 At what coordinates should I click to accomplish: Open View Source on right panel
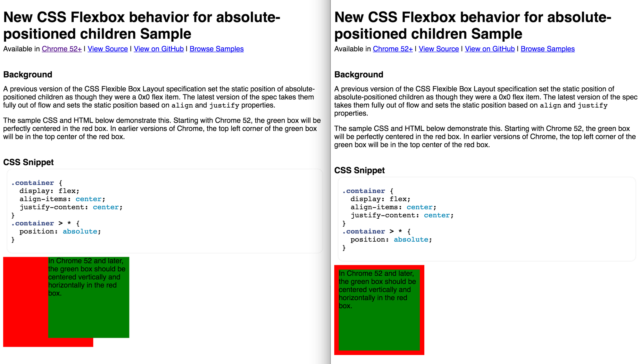tap(438, 49)
